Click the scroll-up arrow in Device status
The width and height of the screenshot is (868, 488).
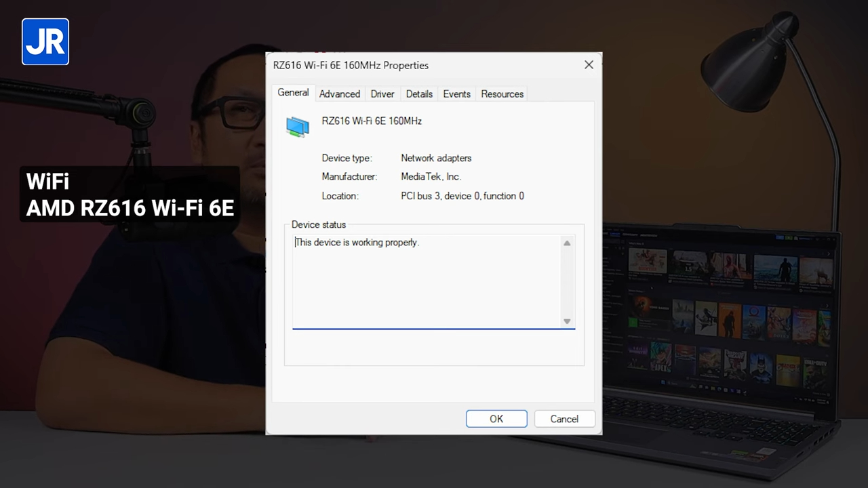pos(566,243)
